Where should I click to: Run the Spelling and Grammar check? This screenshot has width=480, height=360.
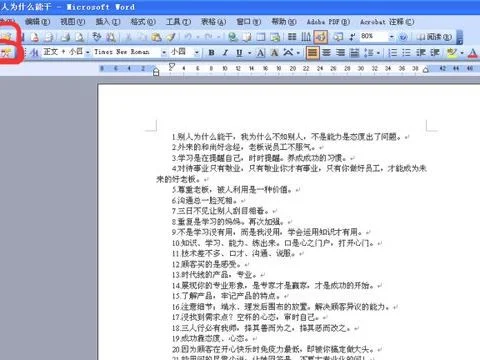97,37
